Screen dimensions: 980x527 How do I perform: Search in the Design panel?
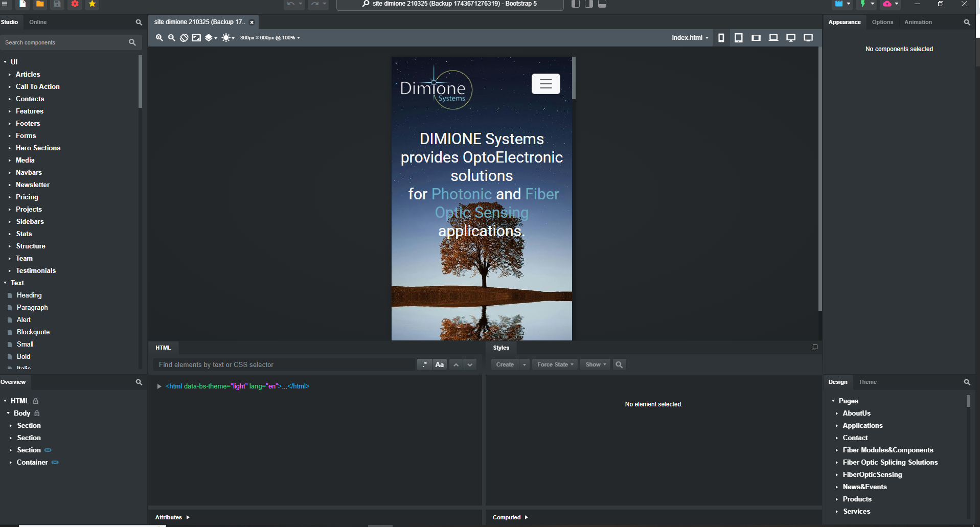967,382
